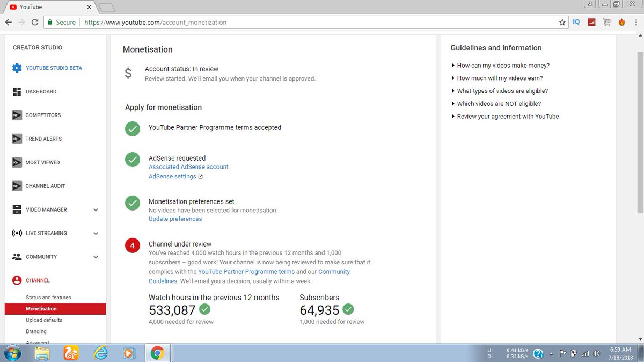This screenshot has width=644, height=362.
Task: Switch to the YouTube browser tab
Action: coord(50,7)
